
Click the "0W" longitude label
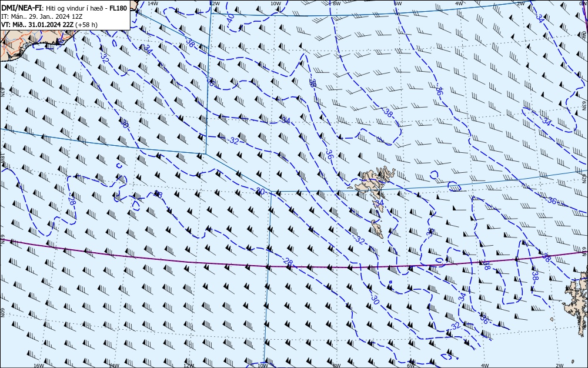pos(584,4)
